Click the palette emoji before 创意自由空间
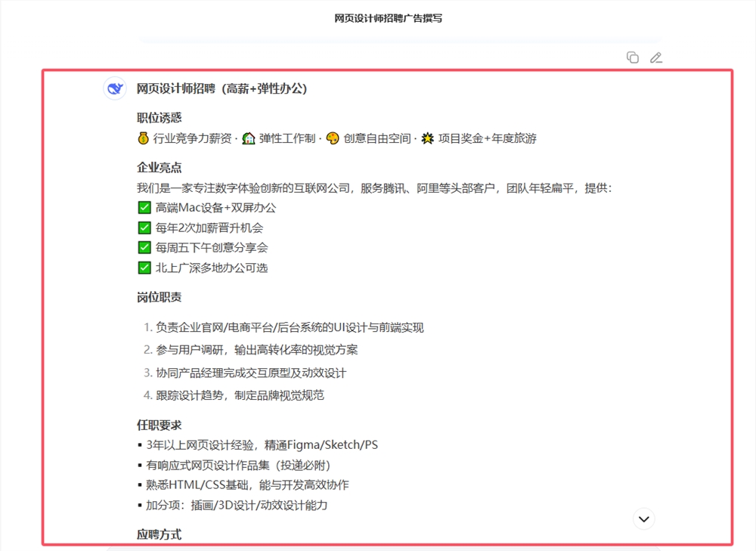This screenshot has width=756, height=551. pos(333,138)
